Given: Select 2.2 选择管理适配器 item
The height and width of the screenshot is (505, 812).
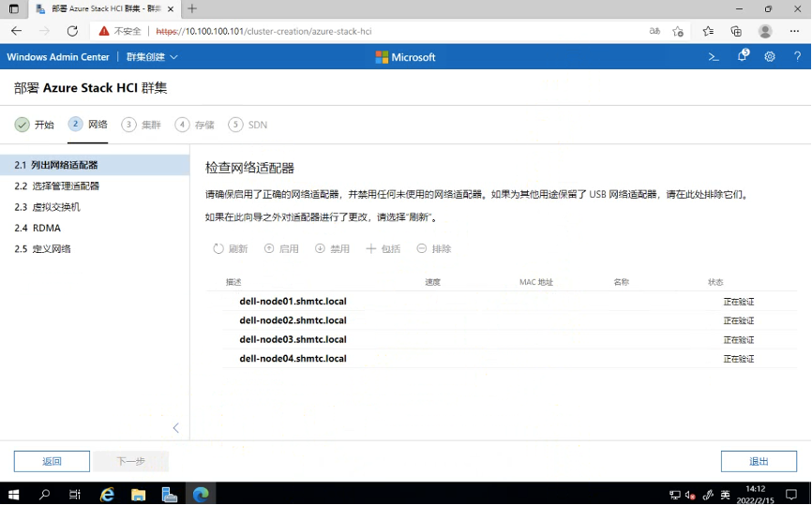Looking at the screenshot, I should point(95,186).
